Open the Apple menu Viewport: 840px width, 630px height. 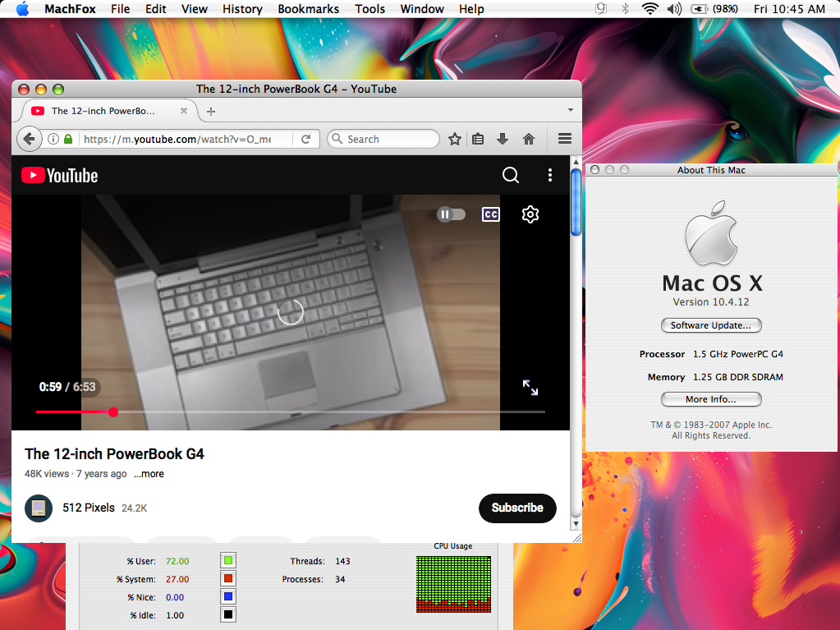pos(22,9)
